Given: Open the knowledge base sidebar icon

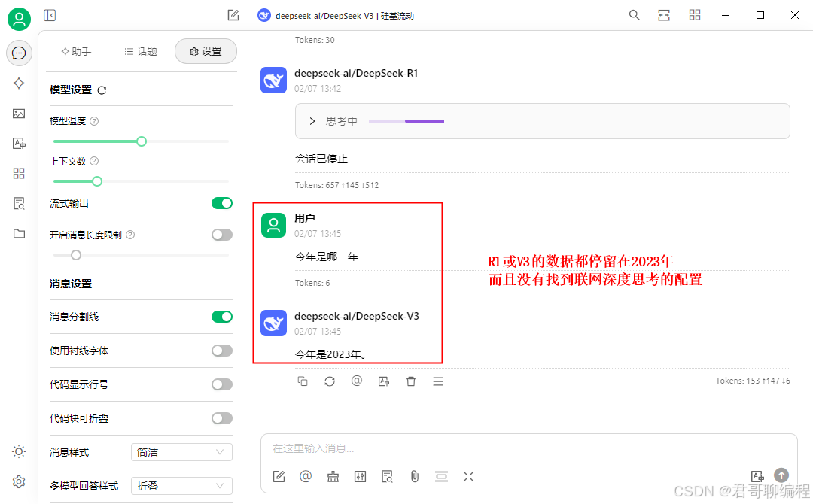Looking at the screenshot, I should [19, 204].
